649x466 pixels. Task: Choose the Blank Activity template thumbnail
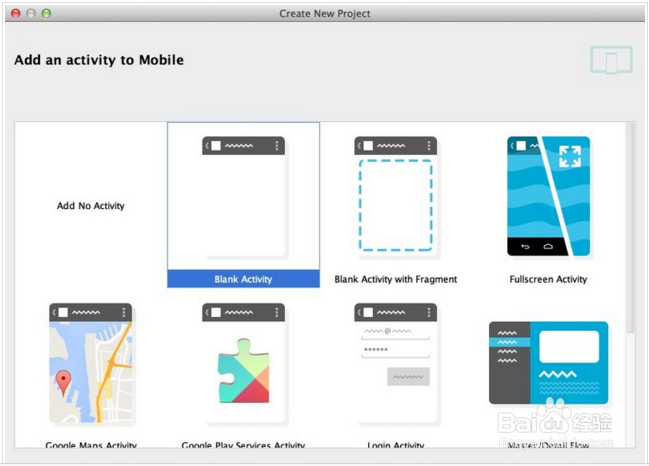click(243, 197)
